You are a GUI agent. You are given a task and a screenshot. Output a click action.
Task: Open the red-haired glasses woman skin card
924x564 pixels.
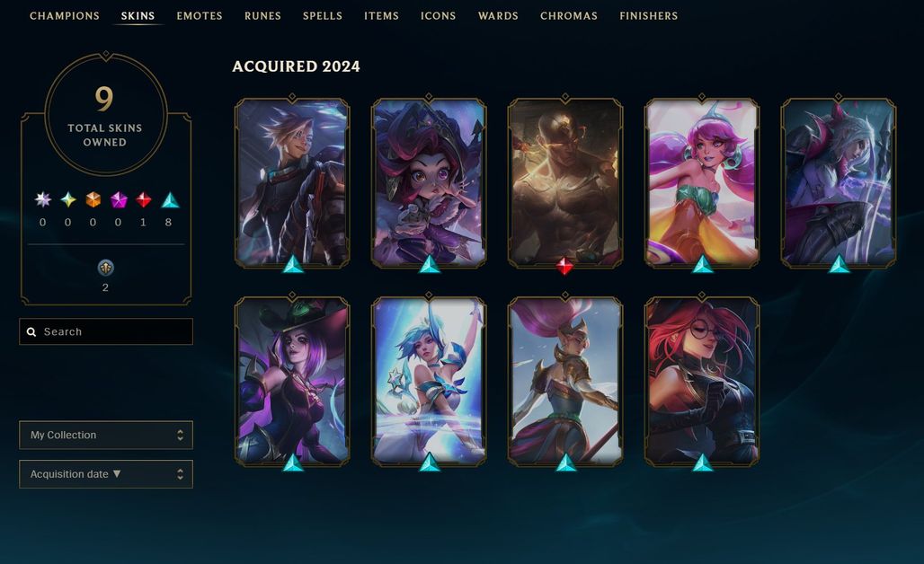pos(702,382)
